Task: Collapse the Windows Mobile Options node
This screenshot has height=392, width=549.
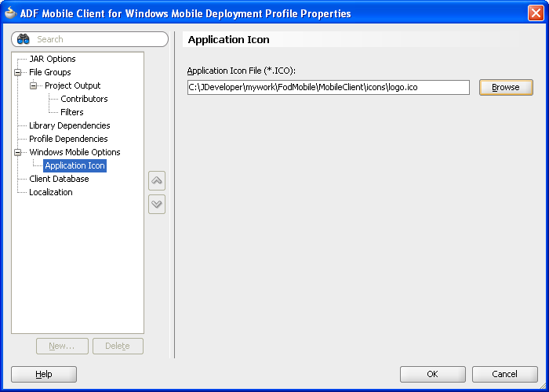Action: 18,152
